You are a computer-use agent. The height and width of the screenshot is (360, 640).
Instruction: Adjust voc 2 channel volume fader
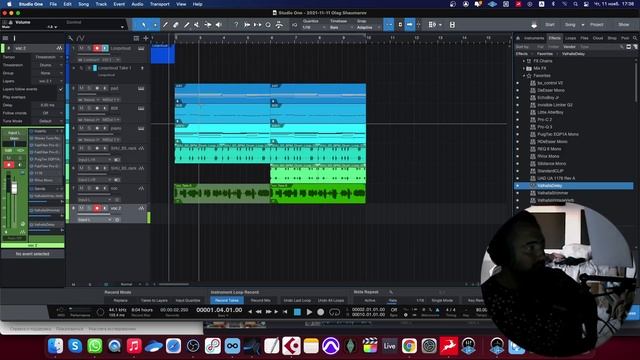click(14, 188)
